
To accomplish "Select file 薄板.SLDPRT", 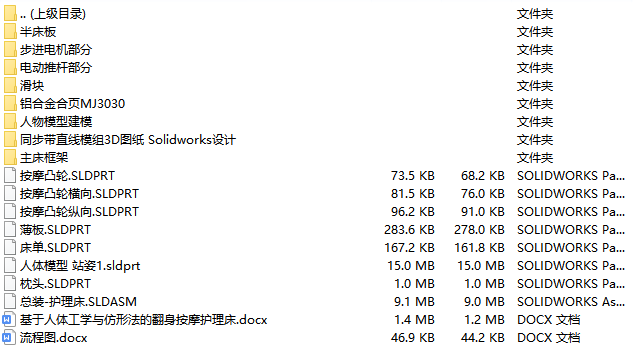I will 55,230.
